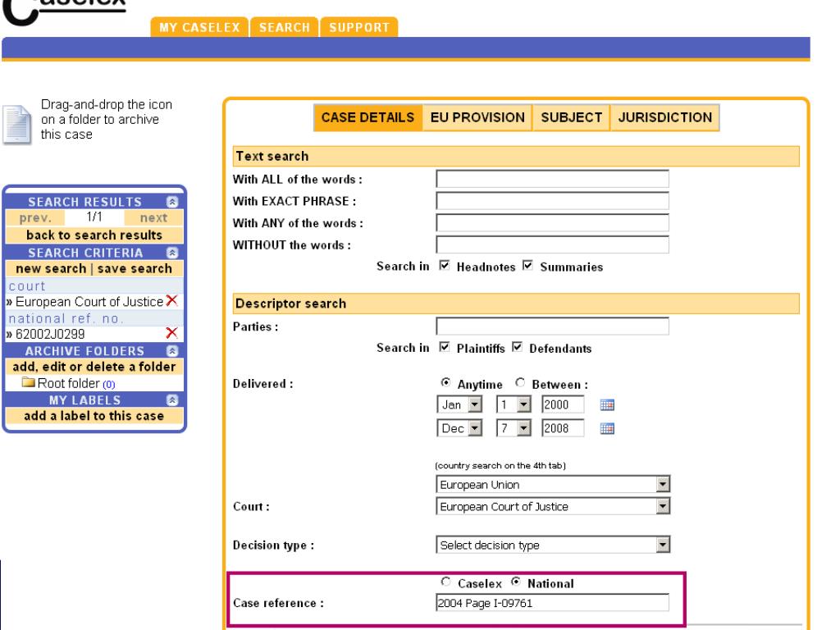This screenshot has height=630, width=840.
Task: Click the start year field showing 2000
Action: [x=563, y=404]
